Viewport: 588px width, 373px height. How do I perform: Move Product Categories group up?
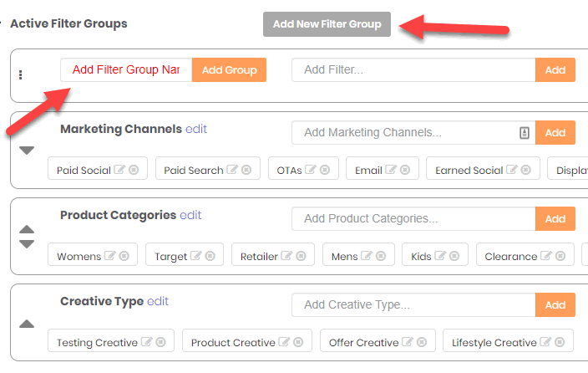click(x=27, y=229)
